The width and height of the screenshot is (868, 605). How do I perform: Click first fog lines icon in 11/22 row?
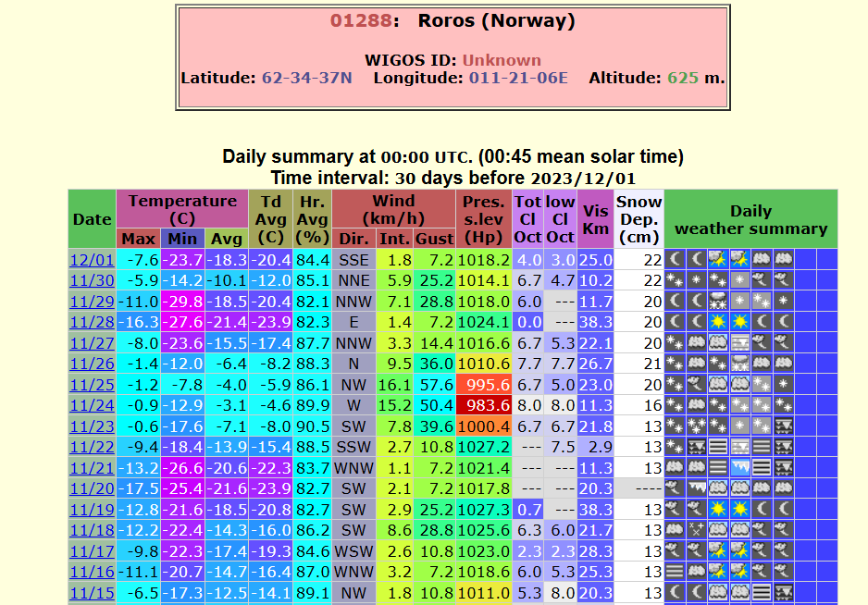717,447
